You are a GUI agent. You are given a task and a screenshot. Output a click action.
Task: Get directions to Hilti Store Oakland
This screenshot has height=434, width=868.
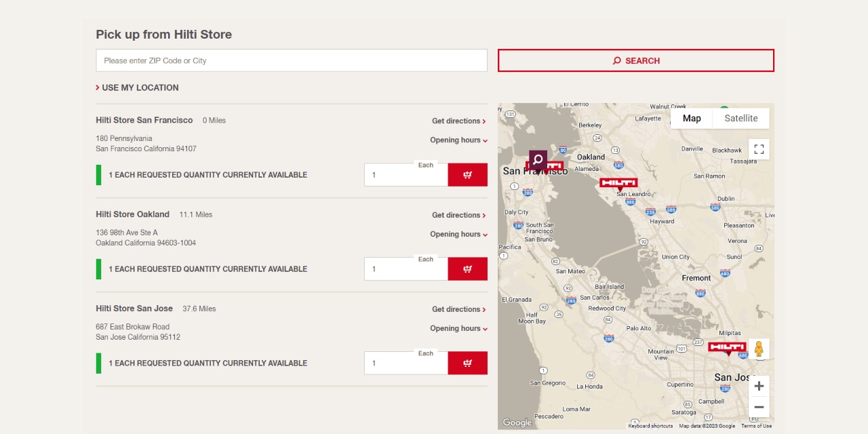(x=456, y=215)
